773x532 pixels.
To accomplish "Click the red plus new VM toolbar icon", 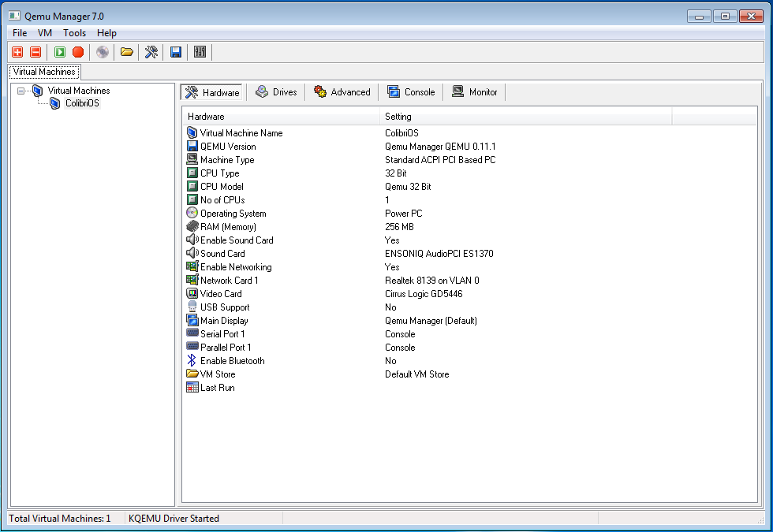I will click(17, 52).
